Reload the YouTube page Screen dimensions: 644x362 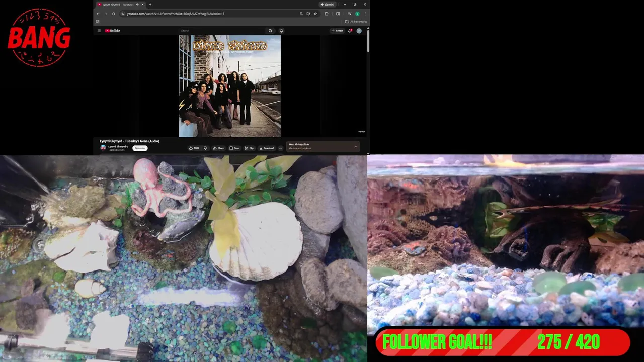tap(113, 14)
